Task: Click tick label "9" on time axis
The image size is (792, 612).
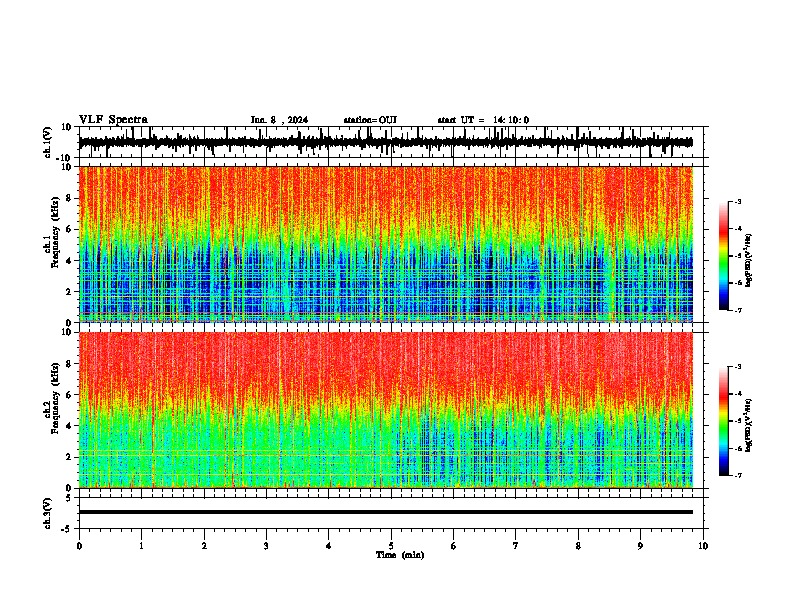Action: point(640,546)
